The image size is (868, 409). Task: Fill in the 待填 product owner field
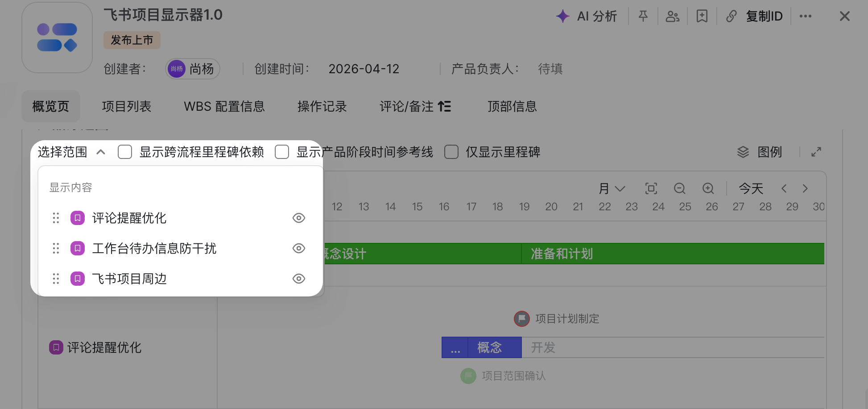click(550, 69)
